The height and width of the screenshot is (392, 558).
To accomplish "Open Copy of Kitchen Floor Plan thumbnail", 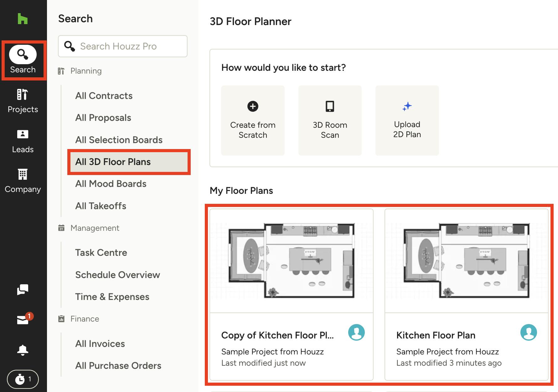I will [291, 260].
